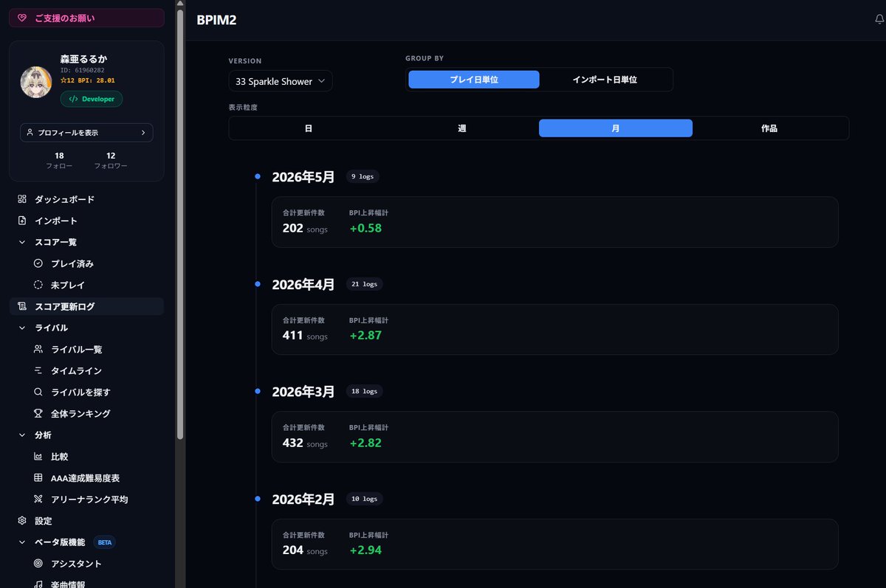The height and width of the screenshot is (588, 886).
Task: Click the table icon beside AAA達成難易度表
Action: tap(38, 478)
